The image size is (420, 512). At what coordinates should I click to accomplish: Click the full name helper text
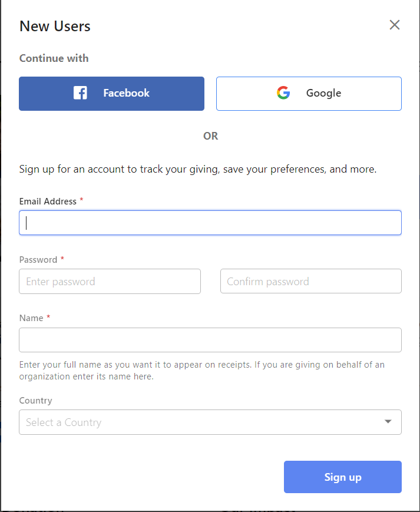pyautogui.click(x=201, y=370)
